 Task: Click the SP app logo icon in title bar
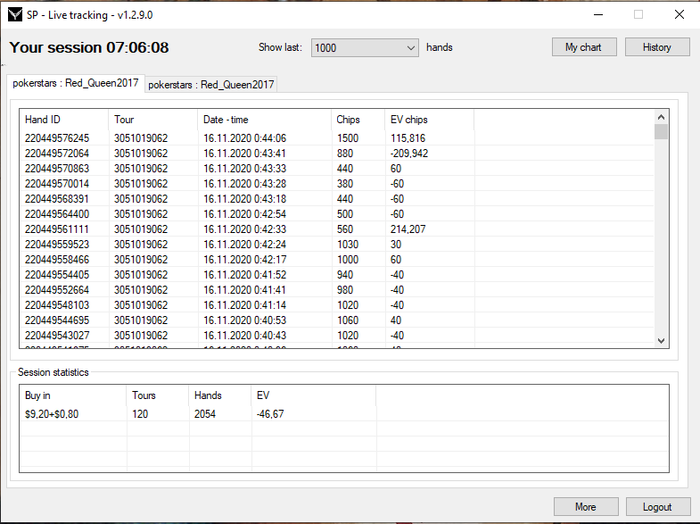[15, 15]
